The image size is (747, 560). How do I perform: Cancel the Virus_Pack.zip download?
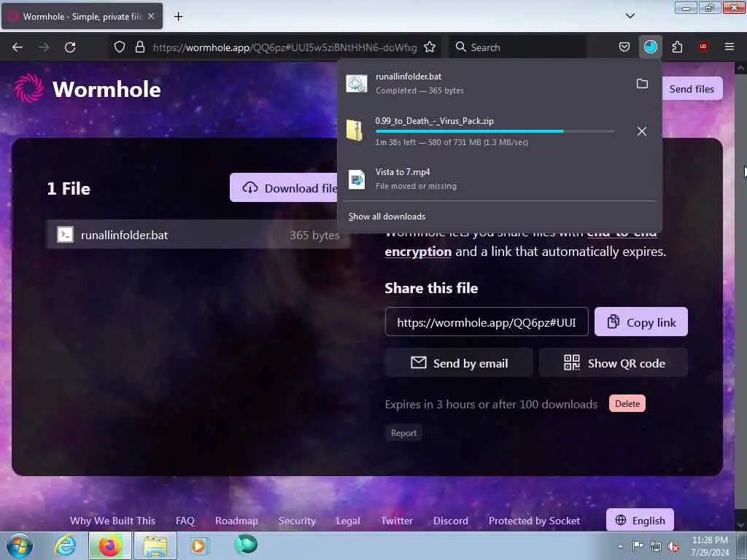(642, 131)
